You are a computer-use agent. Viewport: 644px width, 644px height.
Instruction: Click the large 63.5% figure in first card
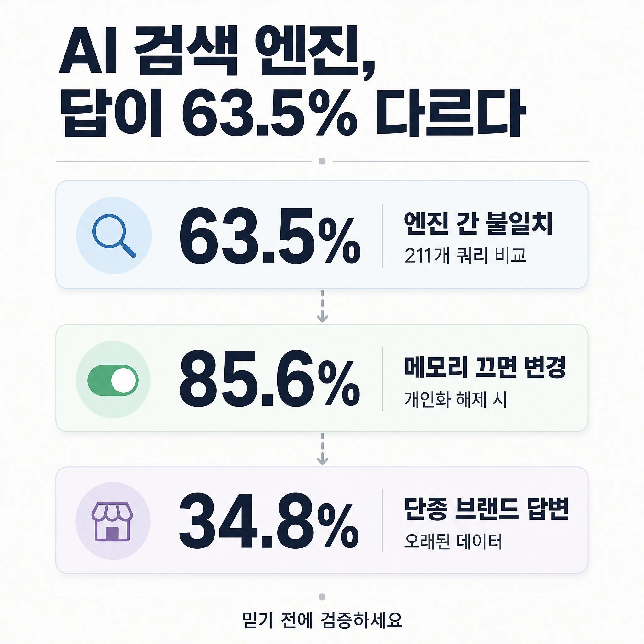270,236
